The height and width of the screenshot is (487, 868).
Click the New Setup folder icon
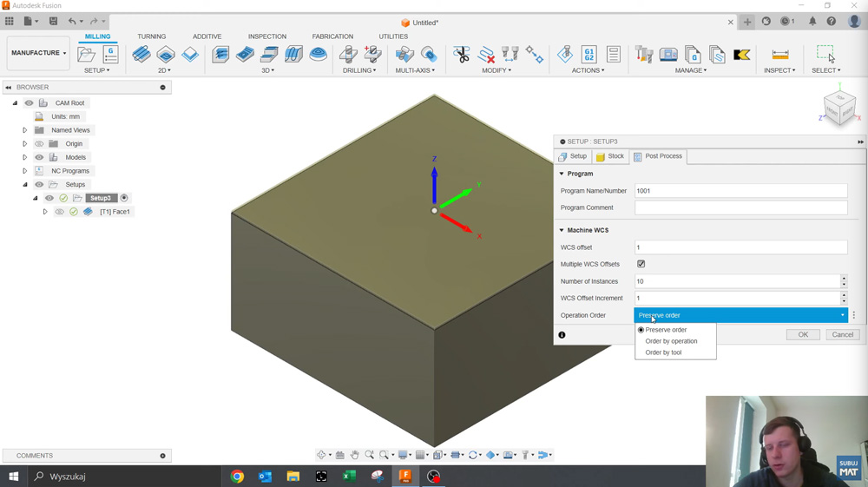point(87,55)
